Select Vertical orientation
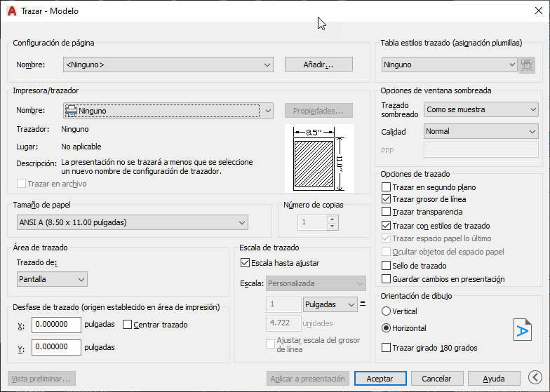Viewport: 550px width, 392px height. 386,311
